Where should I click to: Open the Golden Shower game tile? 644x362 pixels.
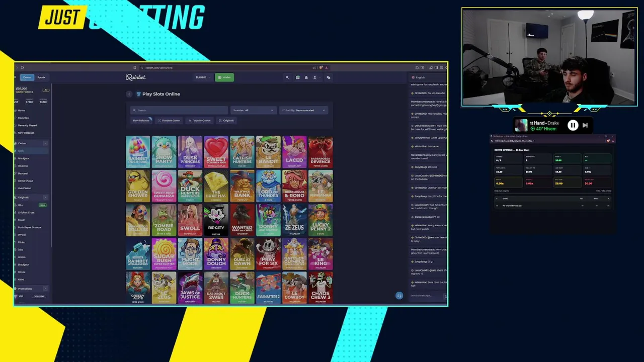pos(138,186)
